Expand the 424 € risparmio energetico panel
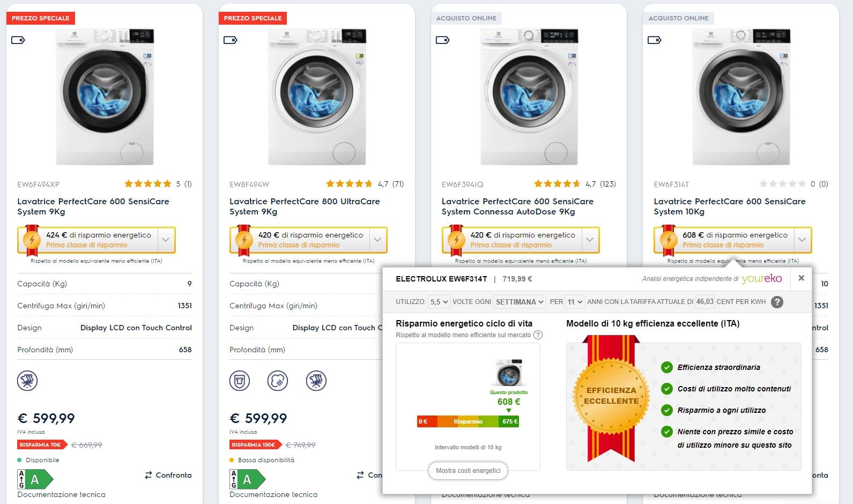This screenshot has width=853, height=504. 166,240
